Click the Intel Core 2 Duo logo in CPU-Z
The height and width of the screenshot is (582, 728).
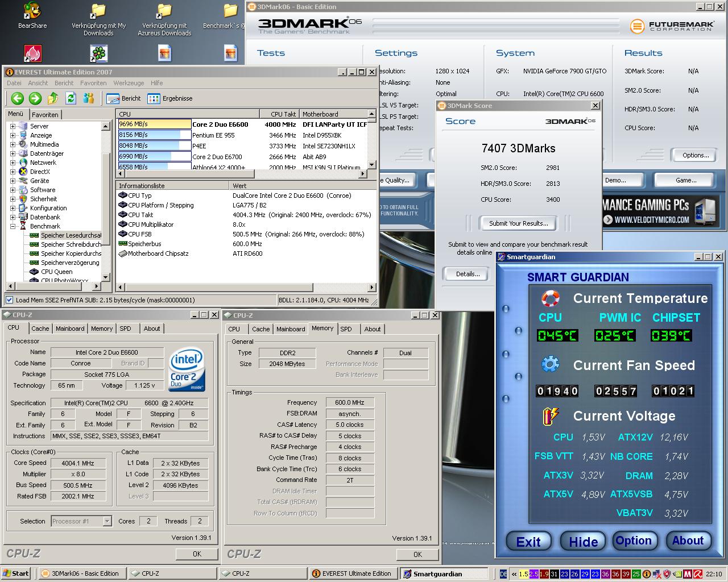point(187,370)
